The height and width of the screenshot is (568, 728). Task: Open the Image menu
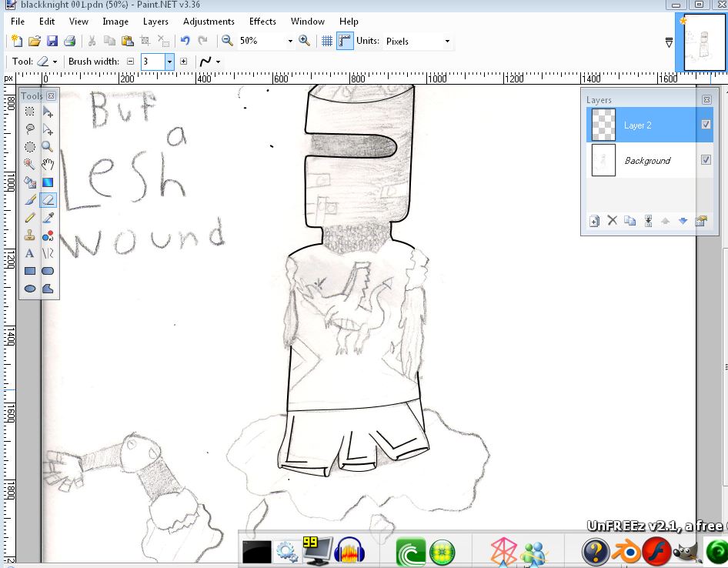(115, 22)
